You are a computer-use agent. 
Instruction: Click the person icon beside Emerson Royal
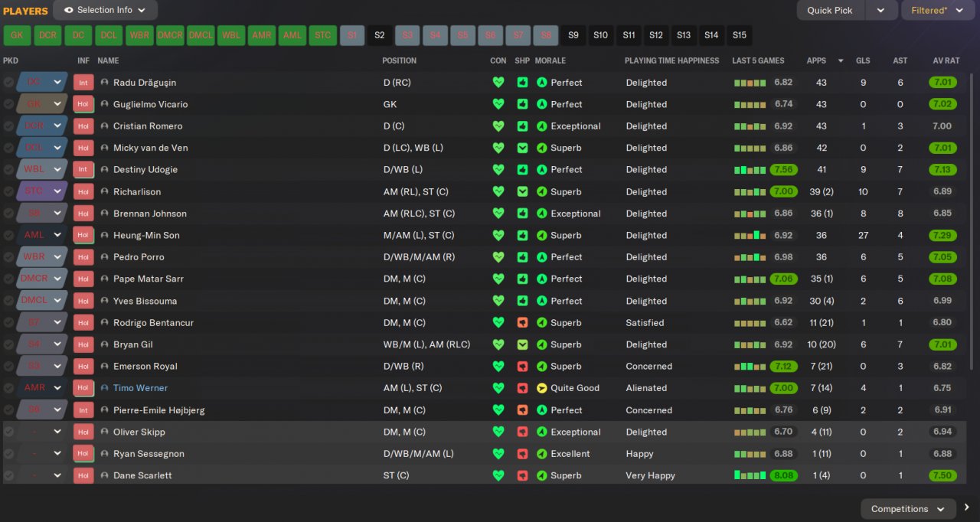click(x=104, y=367)
